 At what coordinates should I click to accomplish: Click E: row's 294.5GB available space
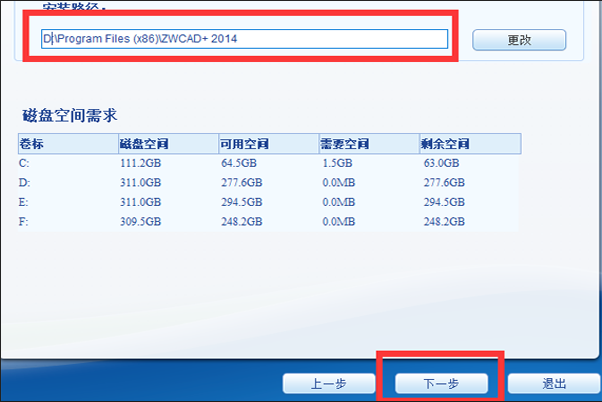(241, 202)
